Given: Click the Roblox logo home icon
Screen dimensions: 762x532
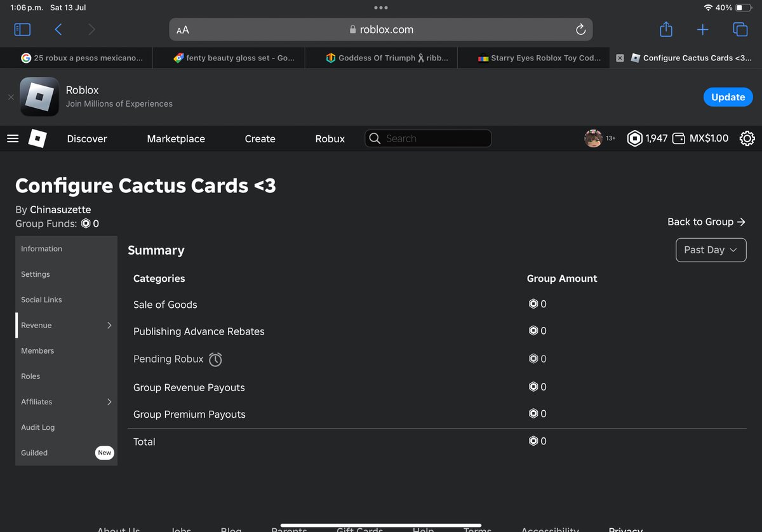Looking at the screenshot, I should [x=37, y=138].
